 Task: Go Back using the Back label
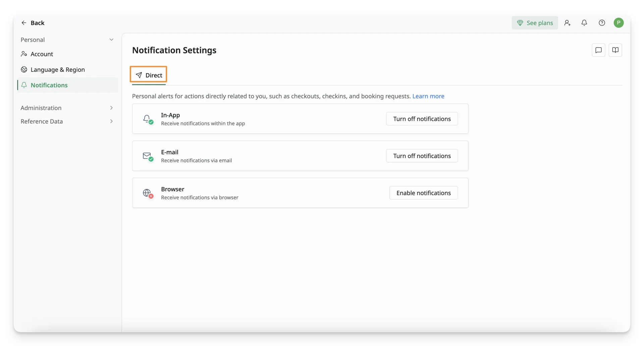click(x=38, y=23)
